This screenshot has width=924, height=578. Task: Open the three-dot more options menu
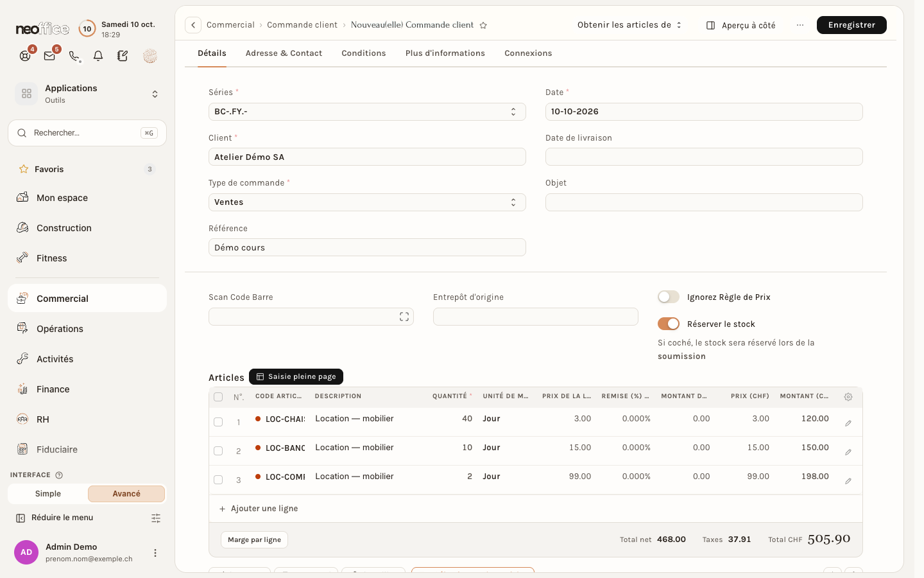pyautogui.click(x=800, y=25)
